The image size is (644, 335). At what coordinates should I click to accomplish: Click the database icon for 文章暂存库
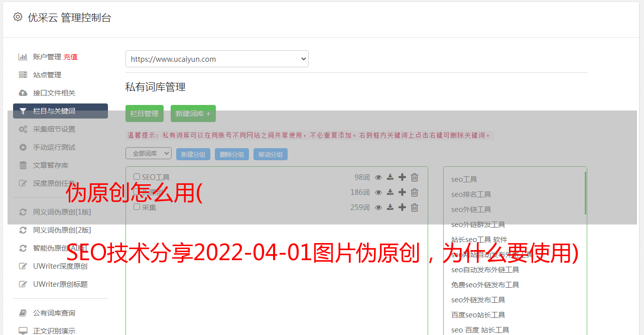pos(23,165)
